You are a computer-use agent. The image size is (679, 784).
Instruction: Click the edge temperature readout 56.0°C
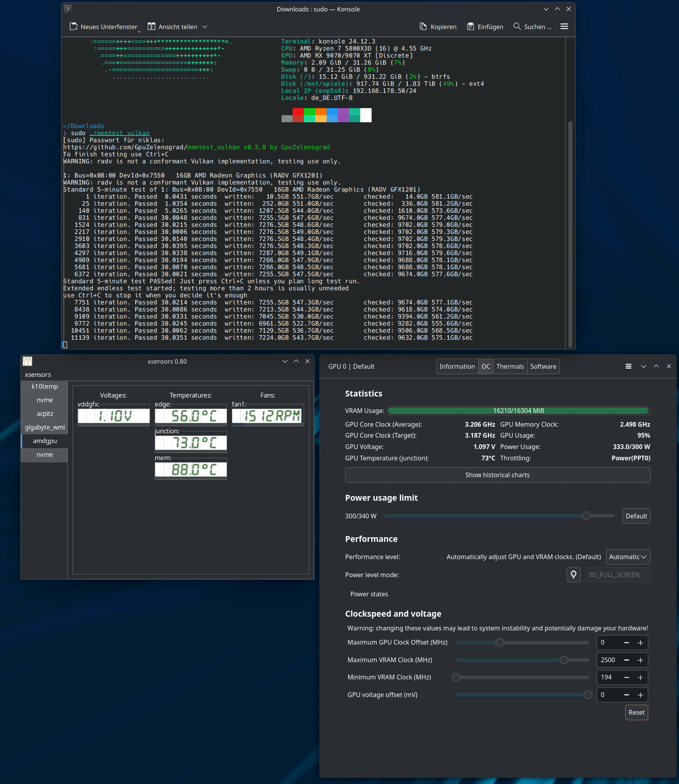click(191, 416)
